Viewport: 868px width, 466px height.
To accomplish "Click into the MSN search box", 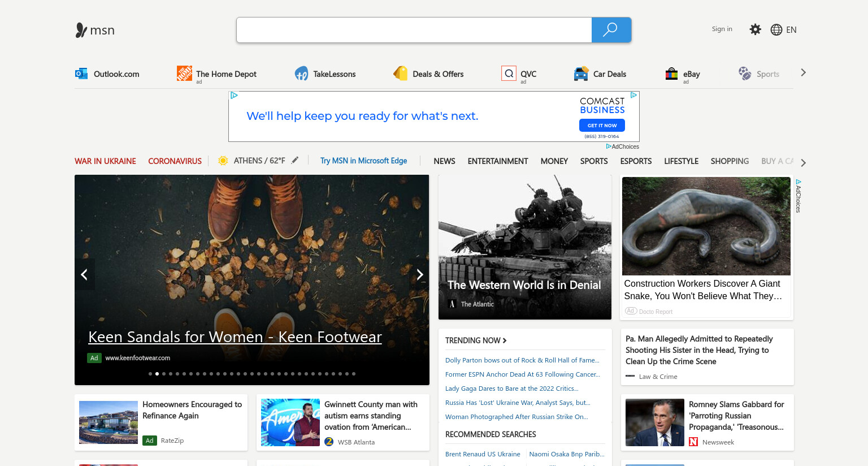I will point(414,30).
